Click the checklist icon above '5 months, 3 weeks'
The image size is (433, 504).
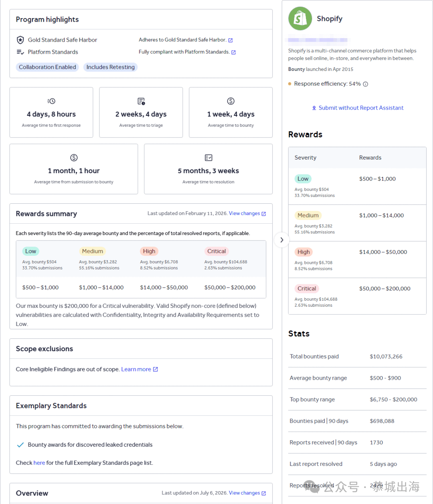208,158
